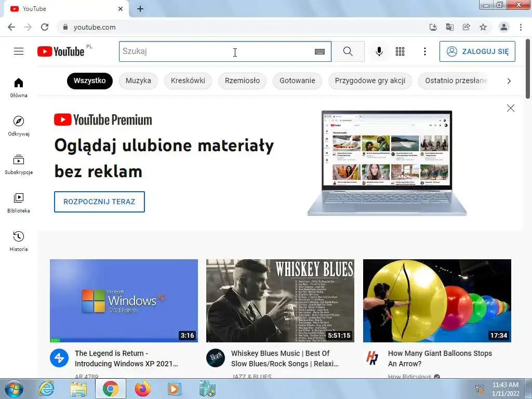The height and width of the screenshot is (399, 532).
Task: Select Przygodowe gry akcji chip
Action: click(x=370, y=81)
